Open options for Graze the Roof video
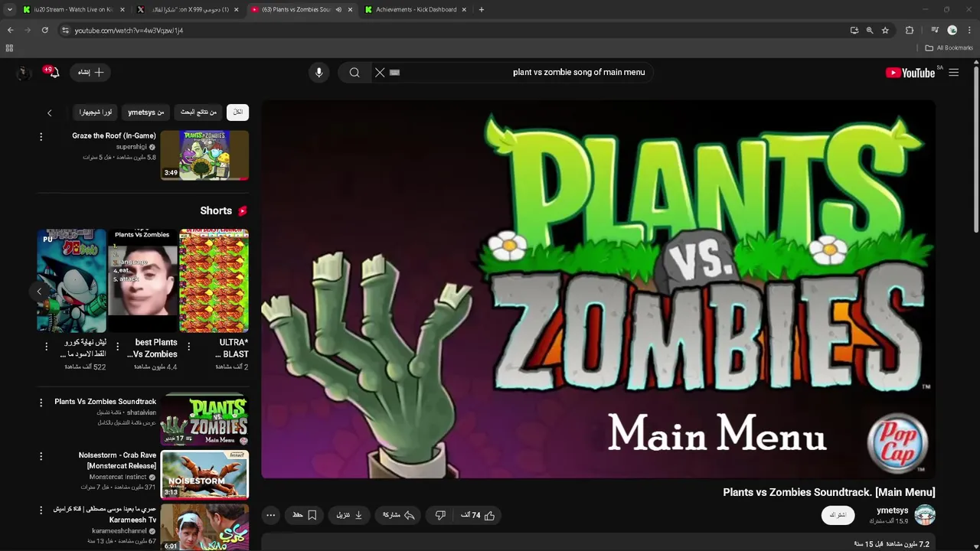This screenshot has height=551, width=980. click(41, 137)
